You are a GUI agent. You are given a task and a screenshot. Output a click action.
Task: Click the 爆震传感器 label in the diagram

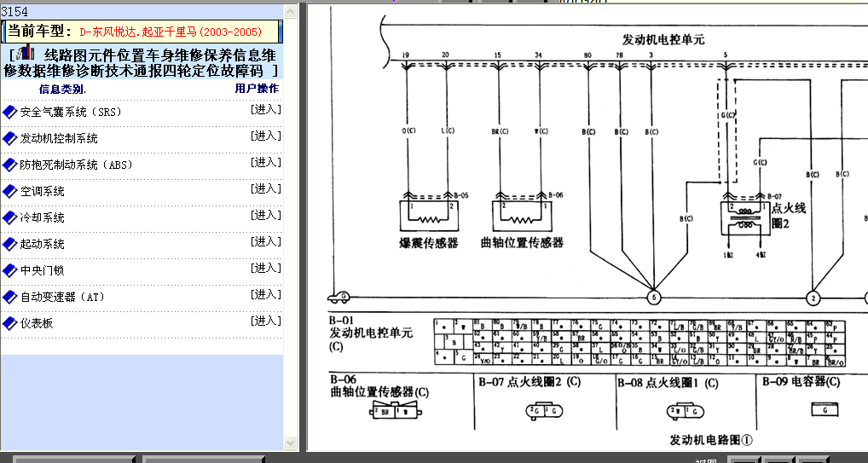click(x=429, y=242)
